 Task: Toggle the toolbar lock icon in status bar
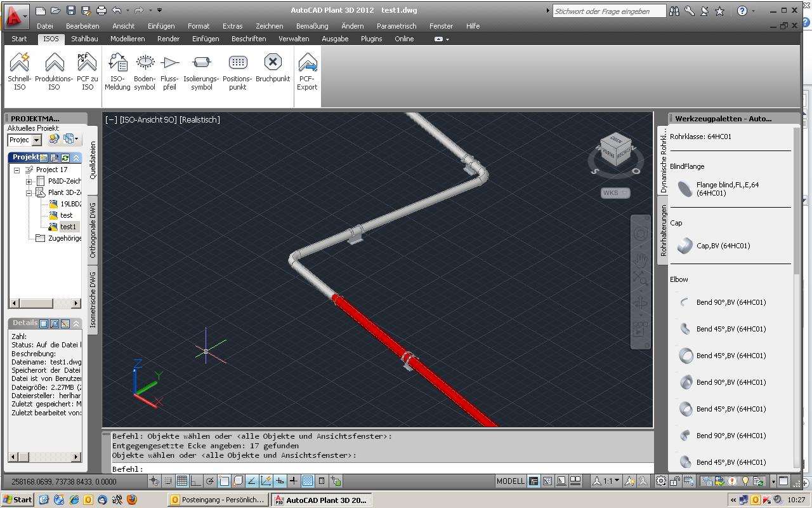point(676,481)
